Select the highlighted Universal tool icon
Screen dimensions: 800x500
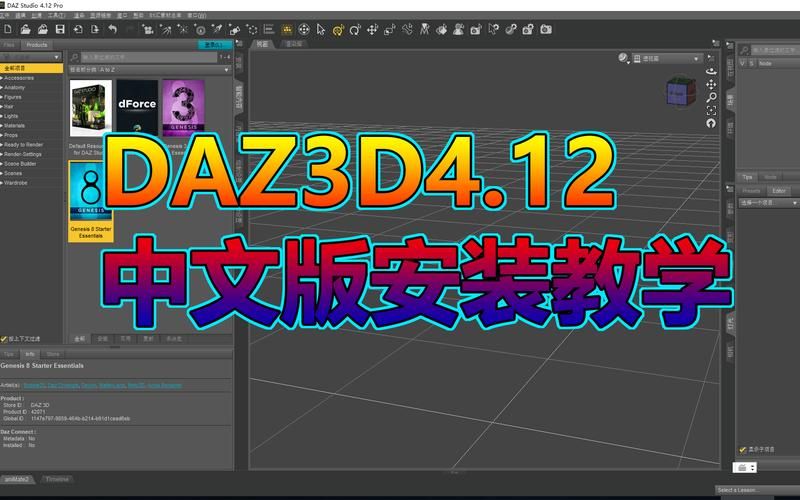click(x=338, y=30)
